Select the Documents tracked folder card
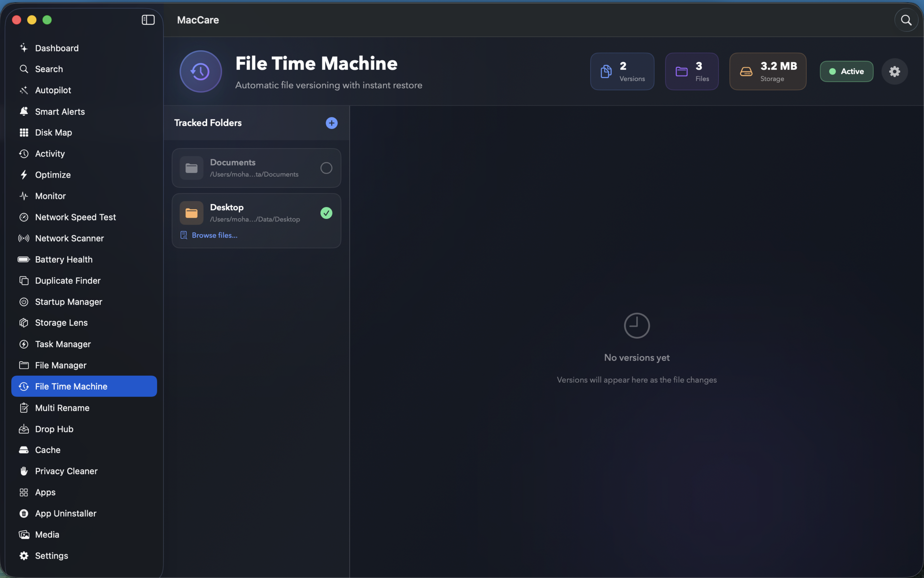 256,168
